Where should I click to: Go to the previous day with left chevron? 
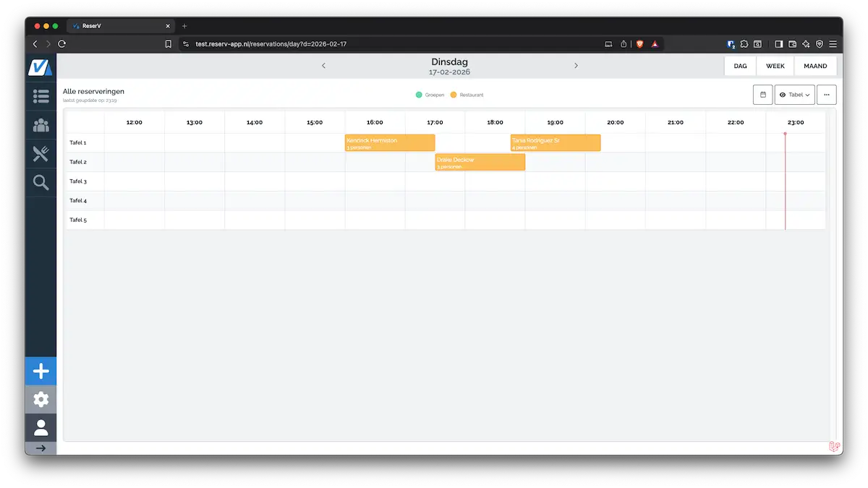pyautogui.click(x=323, y=66)
